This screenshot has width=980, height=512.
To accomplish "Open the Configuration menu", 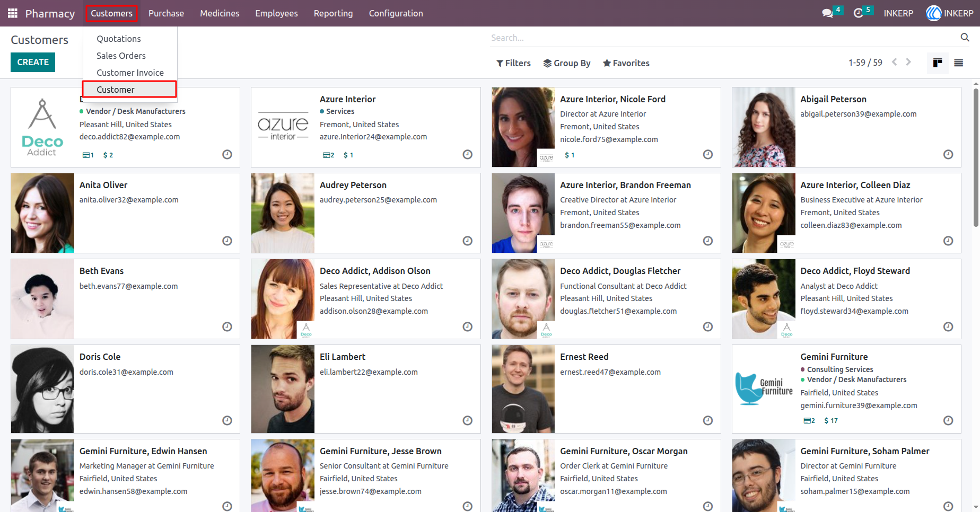I will tap(396, 13).
